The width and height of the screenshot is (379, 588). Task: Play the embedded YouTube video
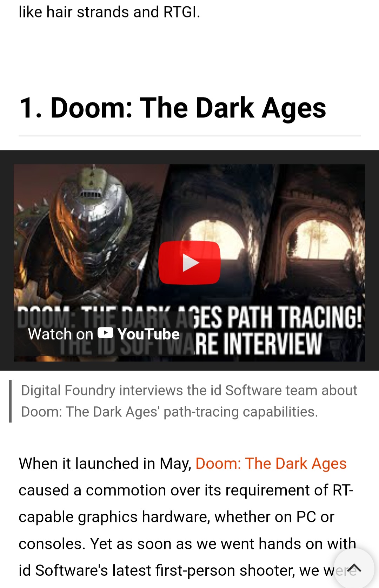click(189, 263)
